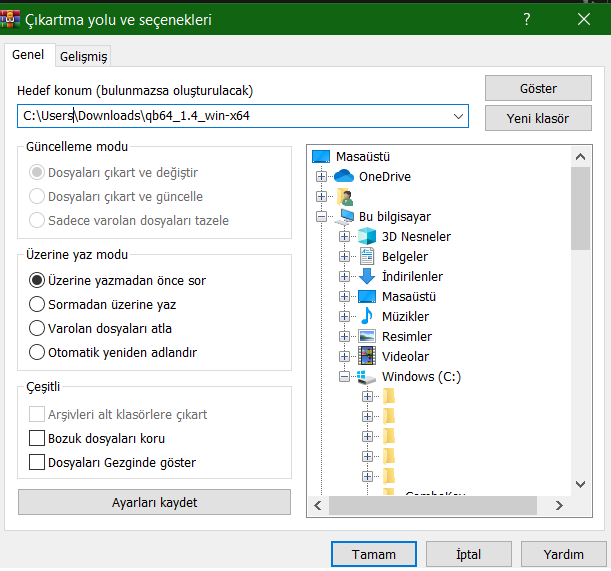Switch to the Gelişmiş tab
Screen dimensions: 611x571
83,57
